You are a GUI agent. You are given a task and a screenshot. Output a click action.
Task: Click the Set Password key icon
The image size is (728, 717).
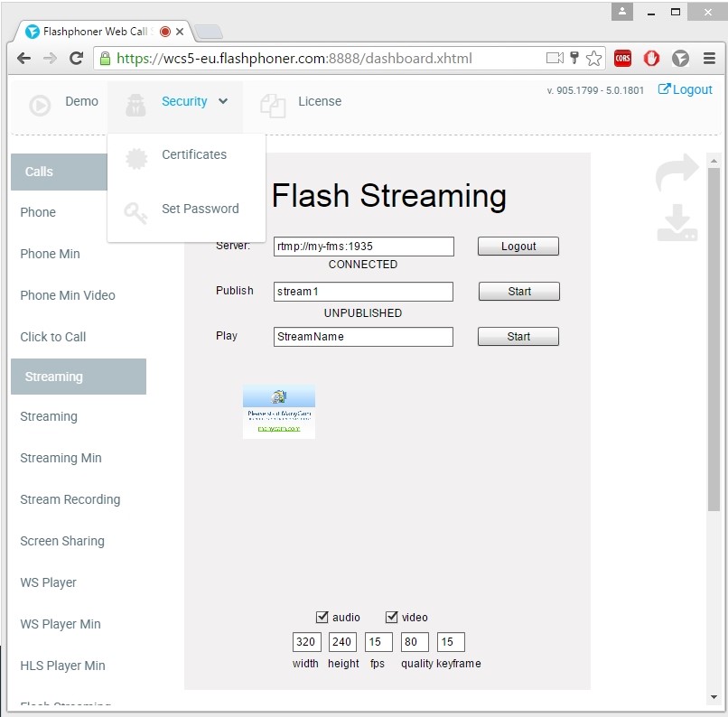(135, 213)
